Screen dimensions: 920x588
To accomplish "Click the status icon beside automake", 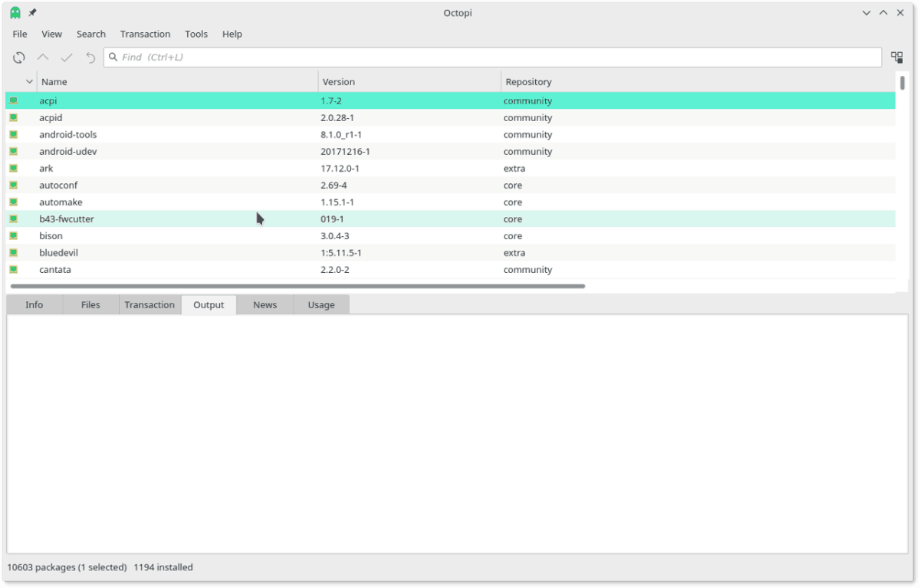I will tap(14, 202).
